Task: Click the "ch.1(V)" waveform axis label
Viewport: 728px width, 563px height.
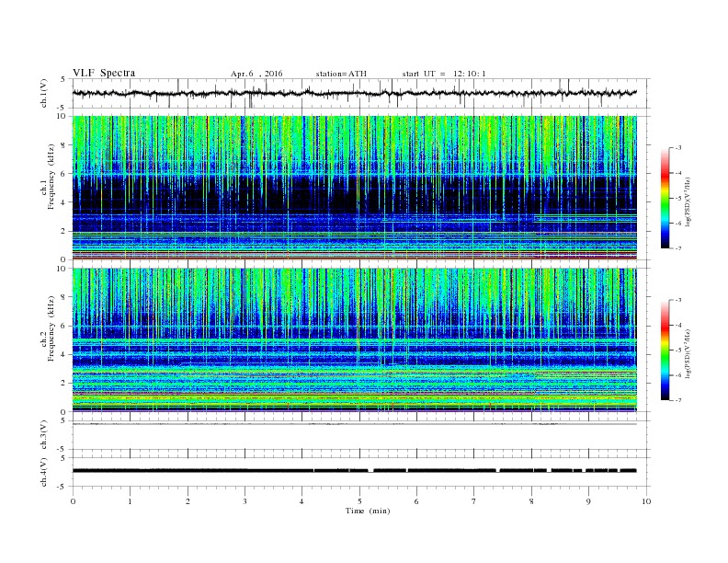Action: 44,93
